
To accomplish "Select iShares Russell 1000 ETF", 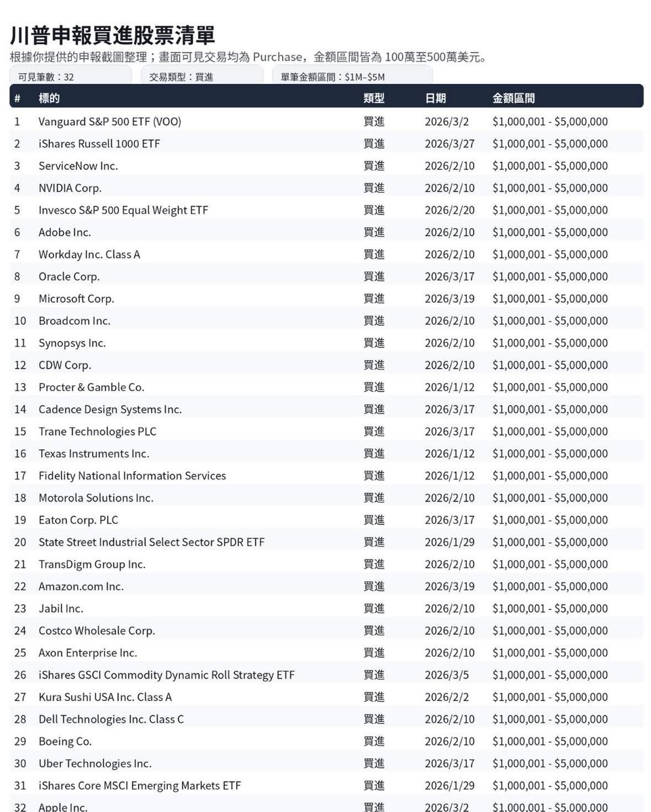I will coord(99,143).
